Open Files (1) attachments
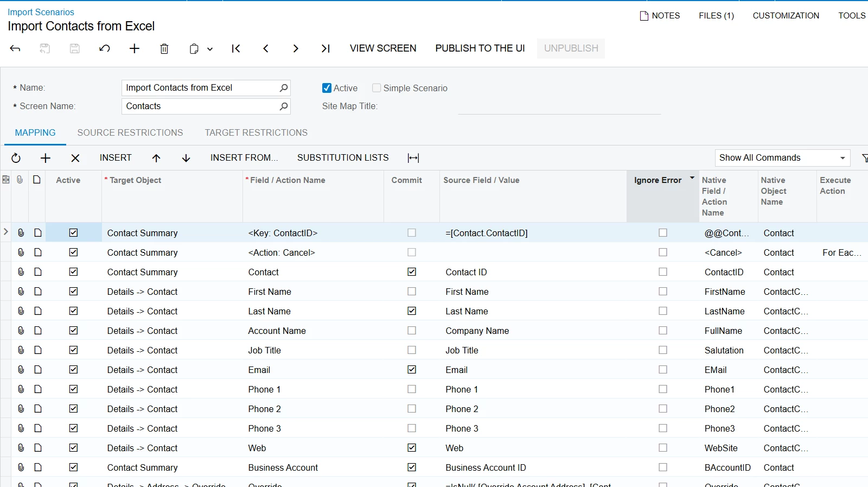The width and height of the screenshot is (868, 487). click(x=716, y=16)
